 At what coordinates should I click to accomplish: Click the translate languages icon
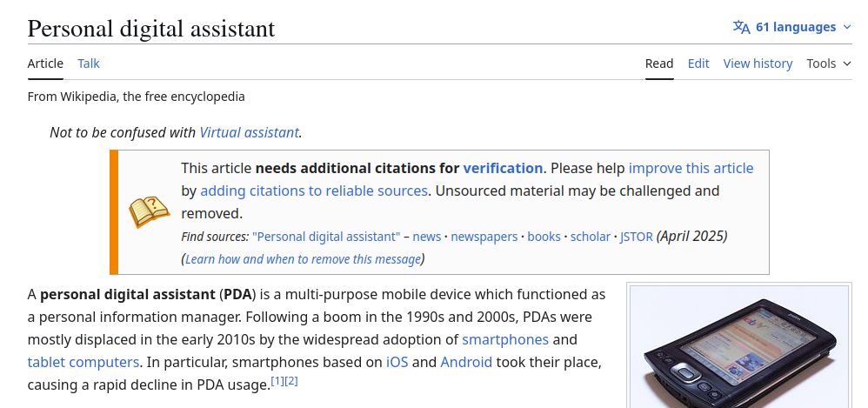(741, 27)
